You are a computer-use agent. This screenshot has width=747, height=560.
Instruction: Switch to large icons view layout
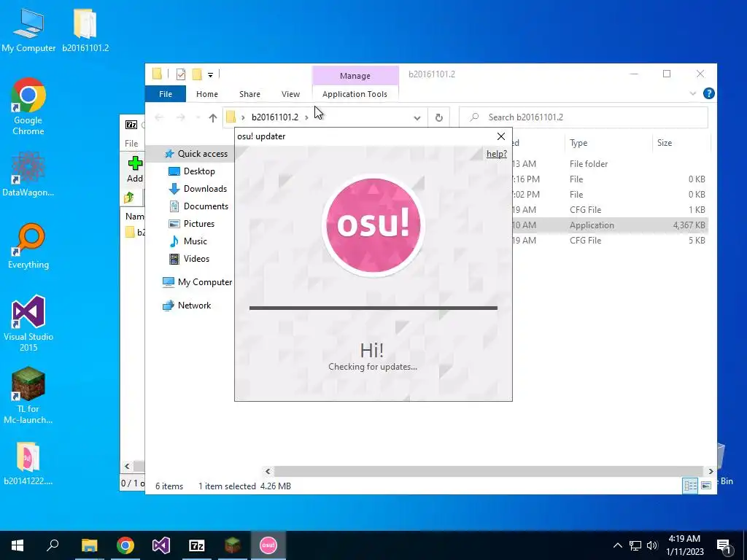tap(706, 486)
